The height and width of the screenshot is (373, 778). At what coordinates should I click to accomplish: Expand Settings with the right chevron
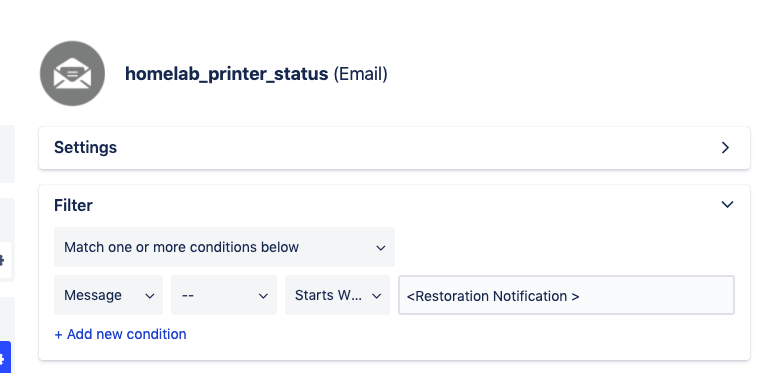[725, 147]
